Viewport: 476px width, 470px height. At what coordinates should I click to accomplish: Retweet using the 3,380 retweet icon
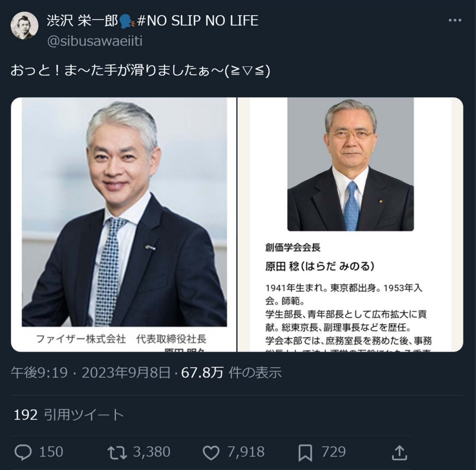(117, 453)
